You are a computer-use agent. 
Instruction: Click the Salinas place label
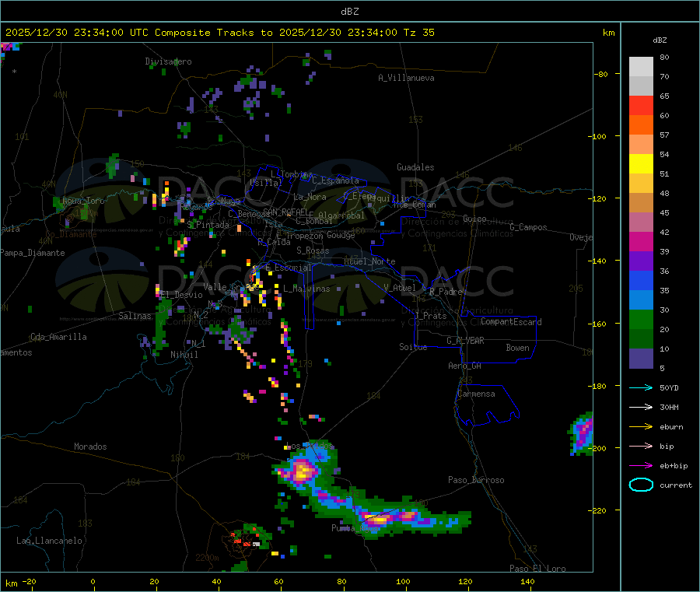pyautogui.click(x=135, y=316)
